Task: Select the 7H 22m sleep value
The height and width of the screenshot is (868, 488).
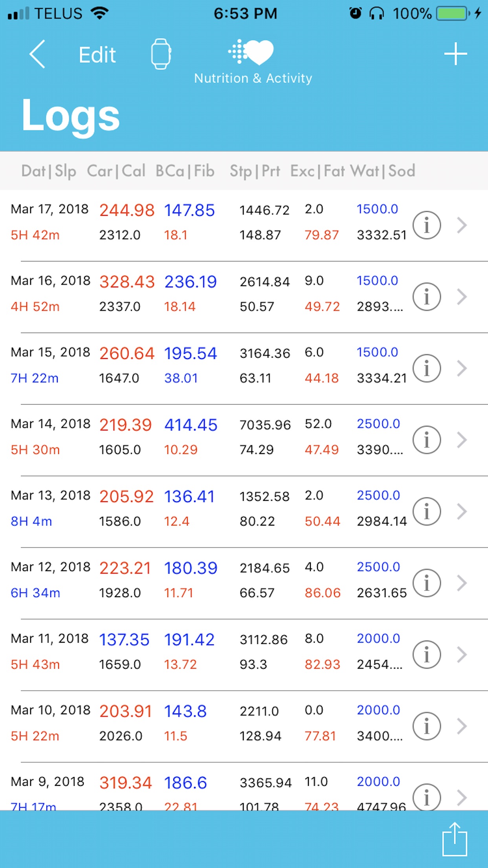Action: (x=35, y=378)
